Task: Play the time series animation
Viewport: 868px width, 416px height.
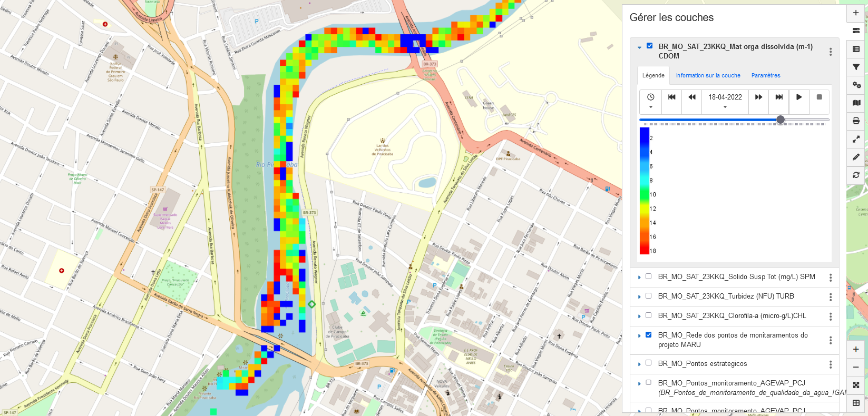Action: point(799,97)
